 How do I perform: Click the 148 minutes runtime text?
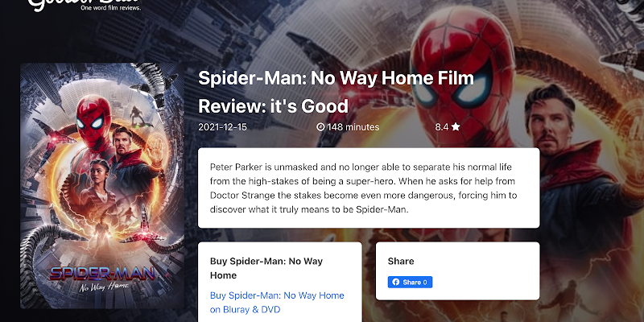(x=353, y=127)
